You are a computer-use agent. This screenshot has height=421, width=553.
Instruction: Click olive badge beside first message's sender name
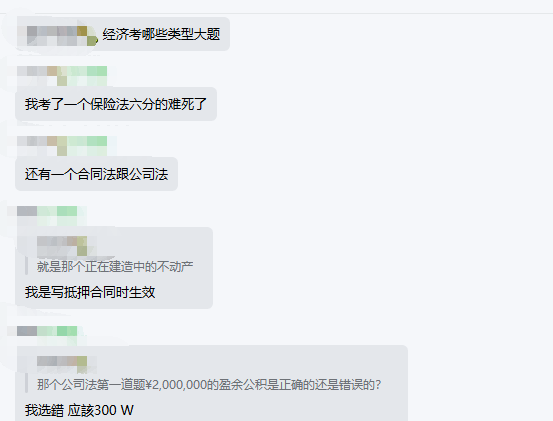(x=87, y=36)
